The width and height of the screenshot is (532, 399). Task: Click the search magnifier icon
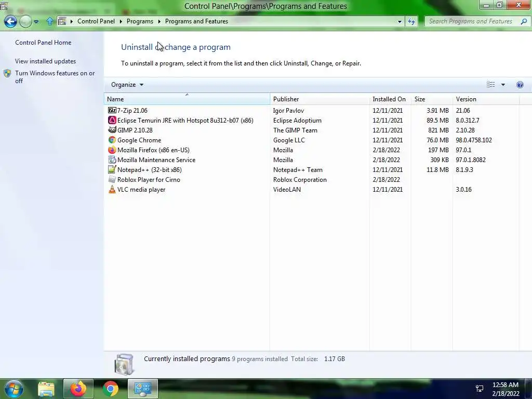pyautogui.click(x=524, y=21)
